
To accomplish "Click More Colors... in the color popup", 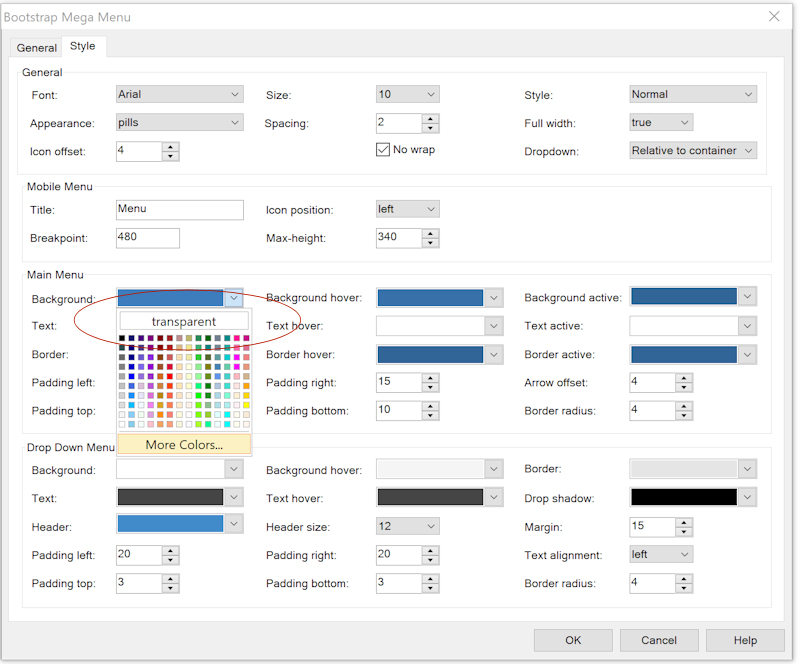I will pos(184,445).
